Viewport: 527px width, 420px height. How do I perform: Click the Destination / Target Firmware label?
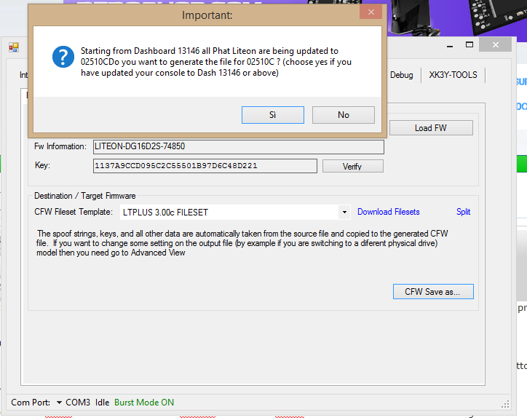click(85, 196)
